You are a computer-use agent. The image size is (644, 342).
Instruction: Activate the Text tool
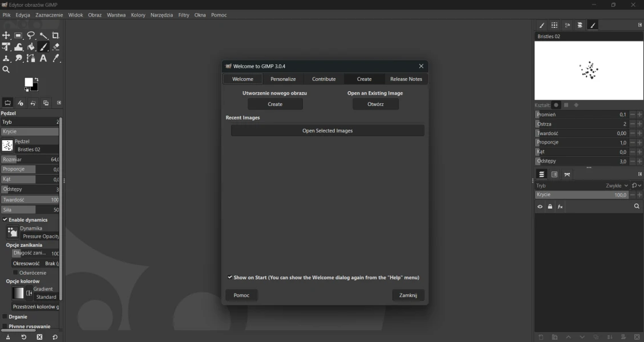point(43,59)
